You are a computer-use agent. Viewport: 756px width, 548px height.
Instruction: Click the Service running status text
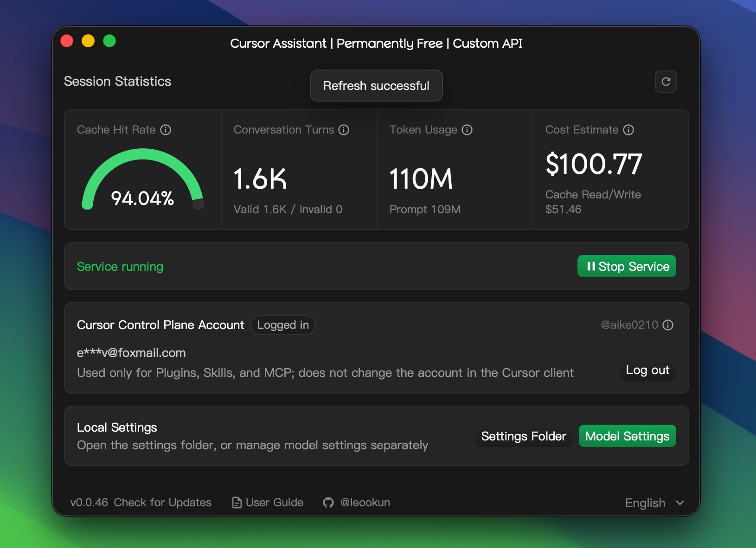(120, 267)
